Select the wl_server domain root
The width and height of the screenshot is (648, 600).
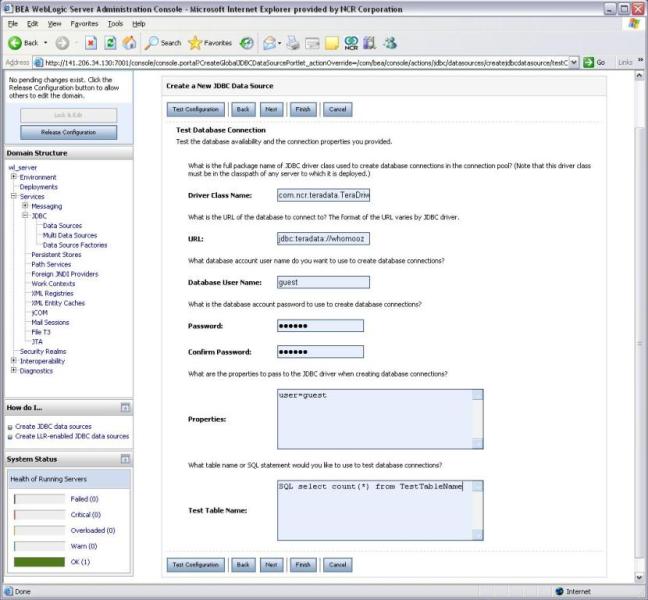point(23,167)
